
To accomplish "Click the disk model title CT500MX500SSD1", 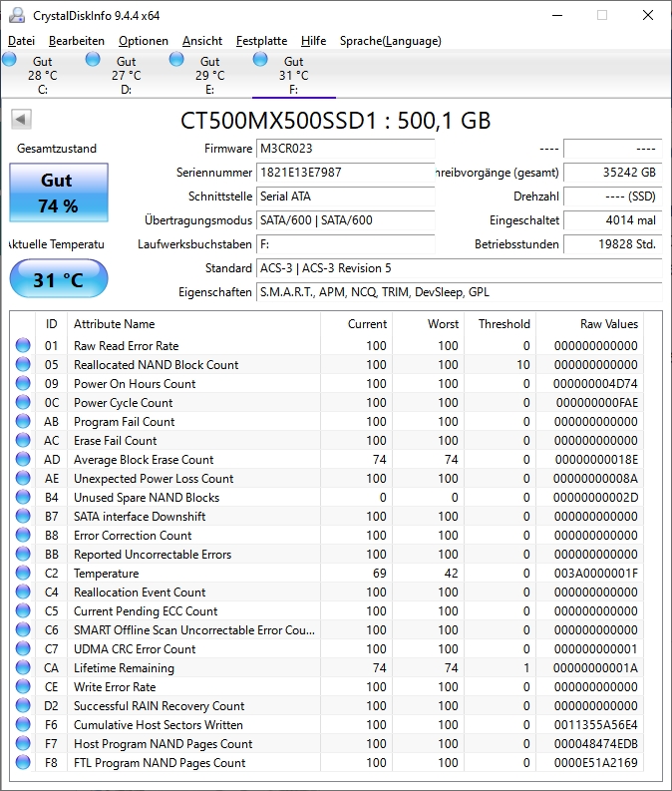I will pyautogui.click(x=335, y=121).
